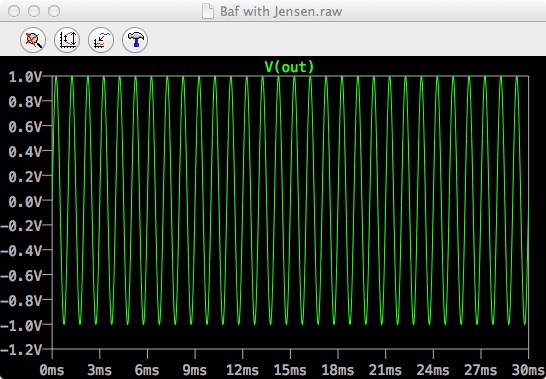
Task: Click the 0.6V vertical axis label
Action: (x=25, y=127)
